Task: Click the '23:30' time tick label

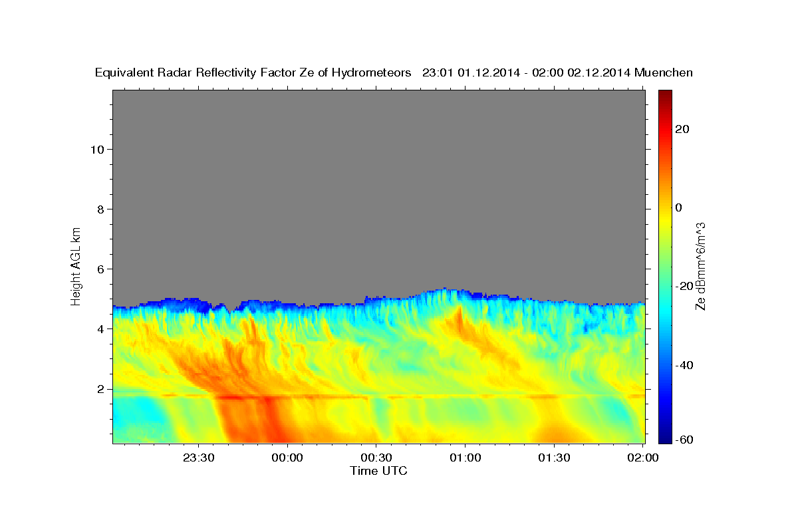Action: 199,458
